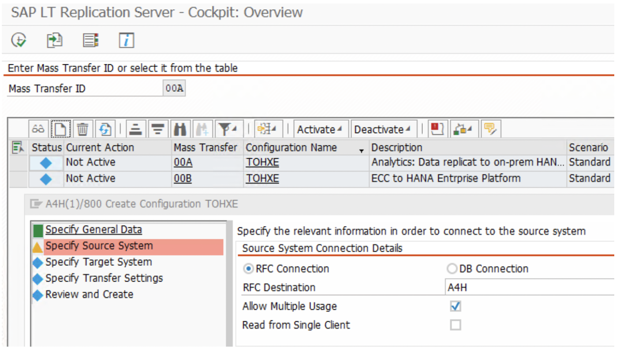
Task: Click the wizard step list vertical scrollbar
Action: tap(229, 283)
